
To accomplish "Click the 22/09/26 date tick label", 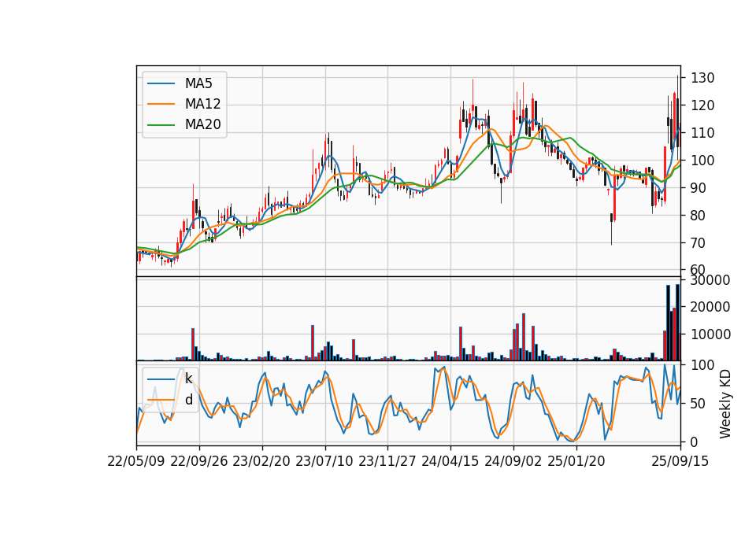I will [x=199, y=461].
